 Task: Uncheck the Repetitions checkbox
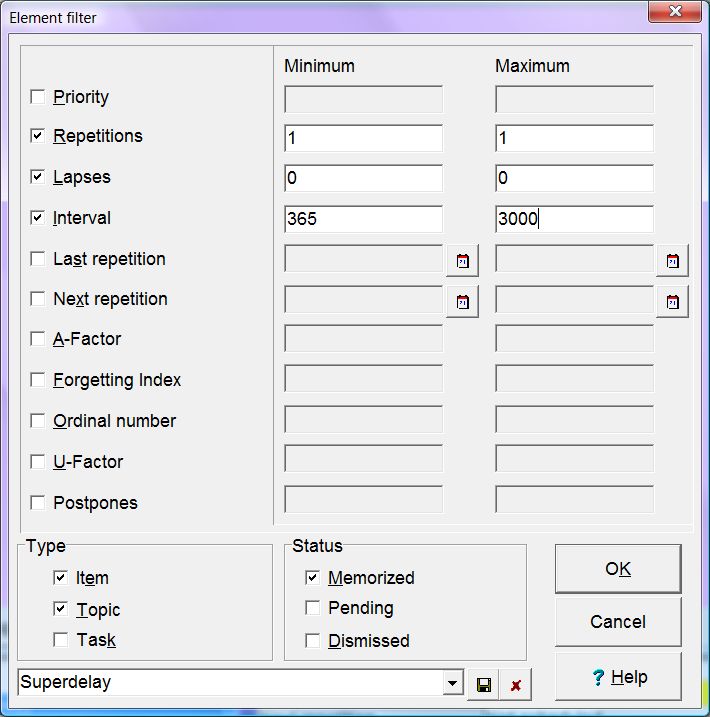coord(38,136)
